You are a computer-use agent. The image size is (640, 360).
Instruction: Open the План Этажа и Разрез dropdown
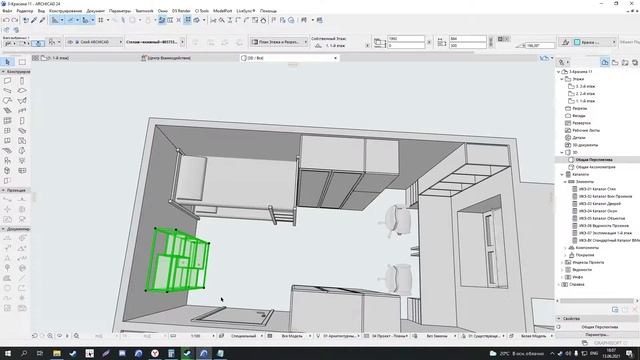point(279,42)
